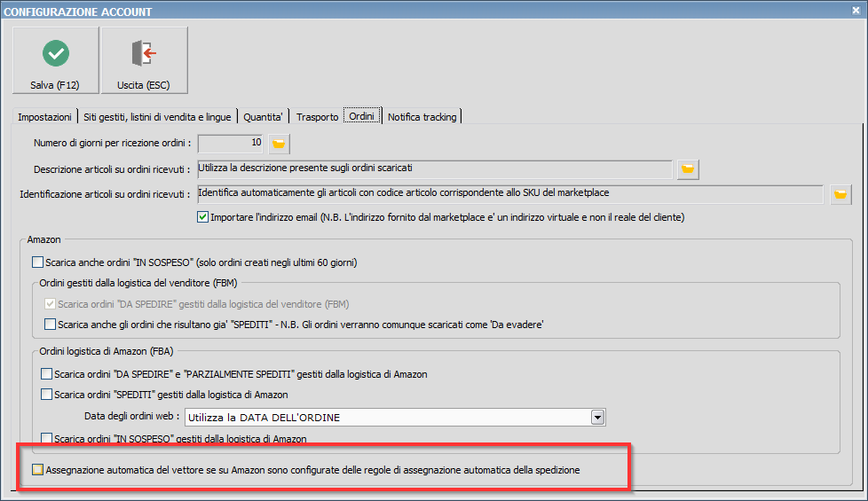
Task: Click the CONFIGURAZIONE ACCOUNT title text
Action: click(x=77, y=12)
